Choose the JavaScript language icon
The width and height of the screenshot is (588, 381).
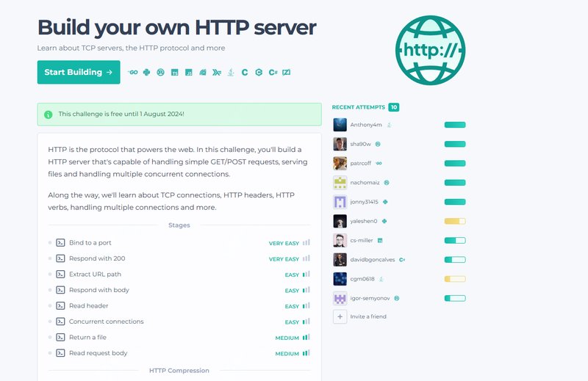(189, 73)
